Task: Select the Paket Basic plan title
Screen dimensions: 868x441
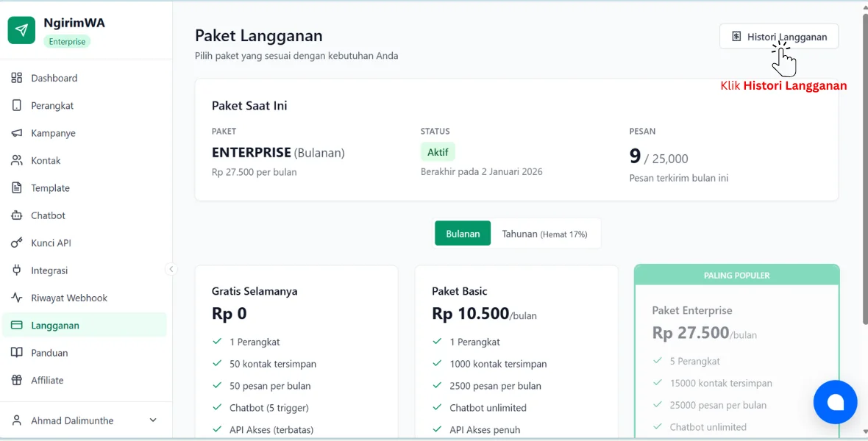Action: tap(460, 291)
